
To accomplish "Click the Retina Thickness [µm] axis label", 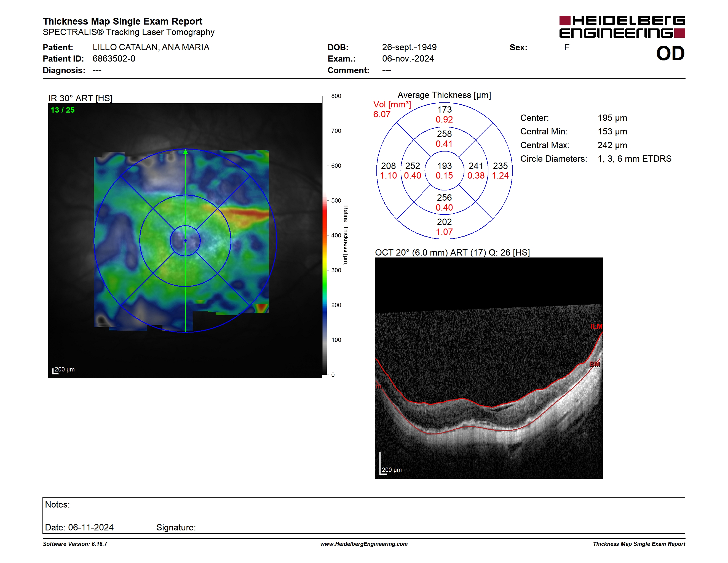I will tap(346, 235).
